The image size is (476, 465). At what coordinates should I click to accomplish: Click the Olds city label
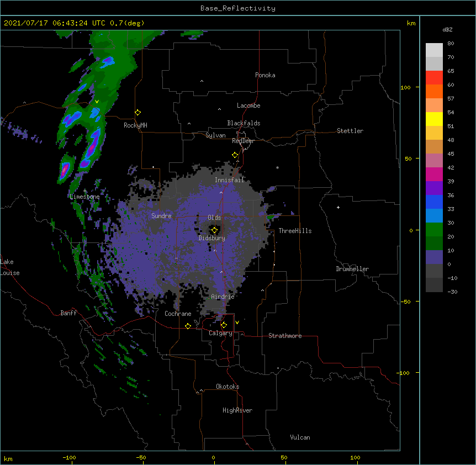tap(214, 218)
